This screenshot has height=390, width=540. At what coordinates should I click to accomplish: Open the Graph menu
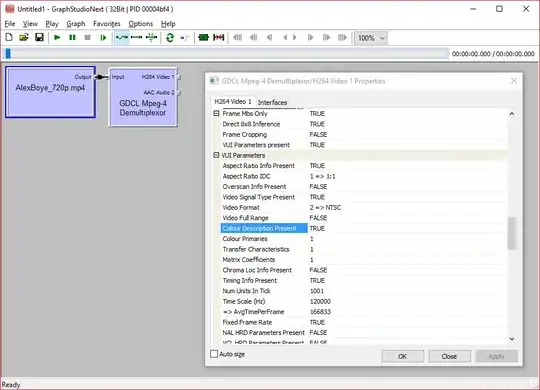tap(76, 24)
